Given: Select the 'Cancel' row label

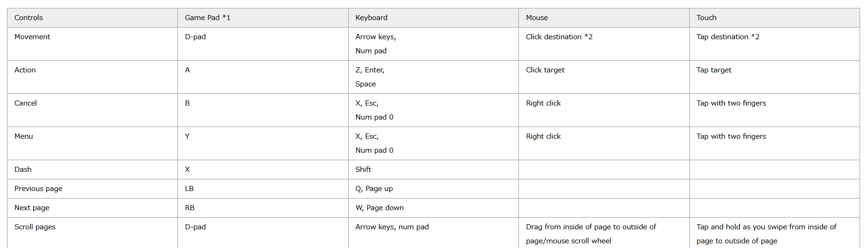Looking at the screenshot, I should pos(26,103).
